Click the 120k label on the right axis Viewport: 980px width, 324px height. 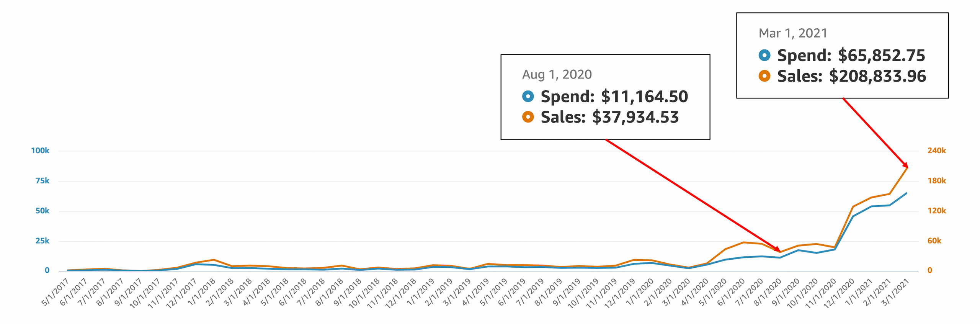point(936,211)
